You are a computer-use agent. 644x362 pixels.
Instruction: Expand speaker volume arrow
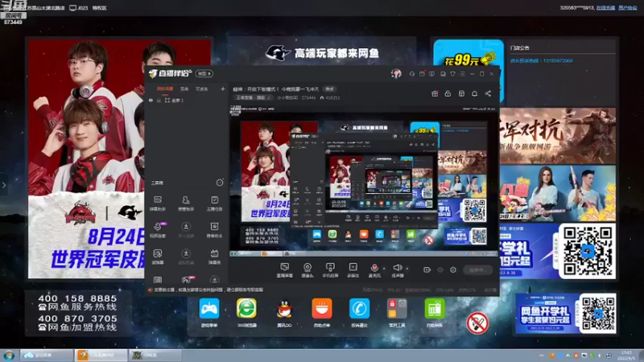[407, 268]
